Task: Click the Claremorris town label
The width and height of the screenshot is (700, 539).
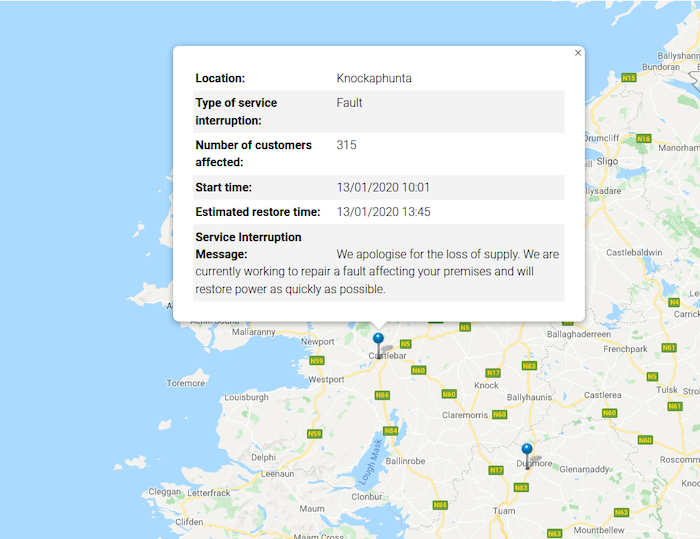Action: click(465, 414)
